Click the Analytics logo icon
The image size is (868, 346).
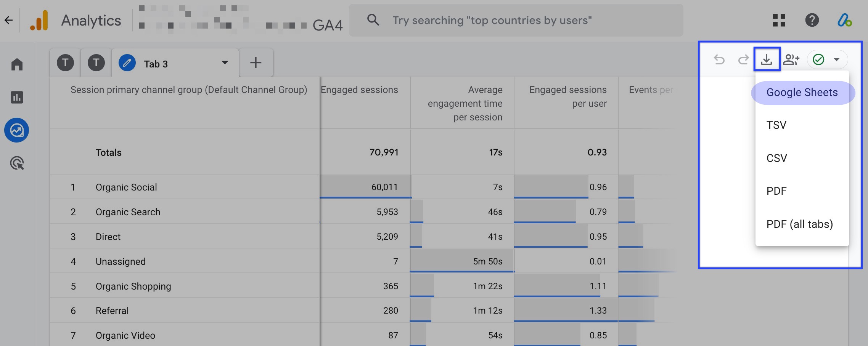coord(39,20)
